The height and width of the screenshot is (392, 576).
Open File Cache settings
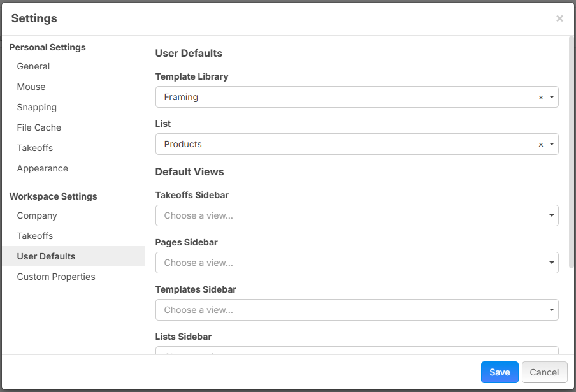[x=39, y=127]
